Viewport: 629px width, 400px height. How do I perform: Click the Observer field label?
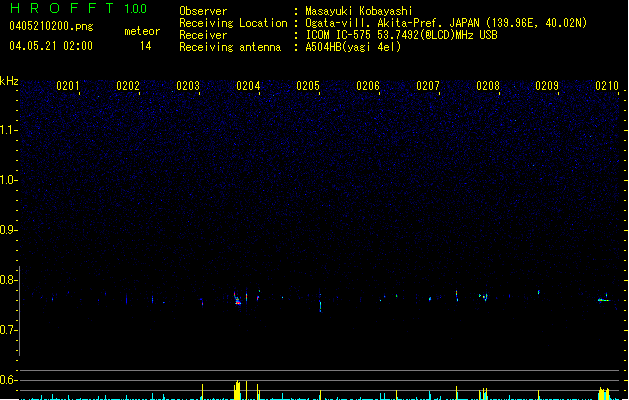[x=203, y=11]
